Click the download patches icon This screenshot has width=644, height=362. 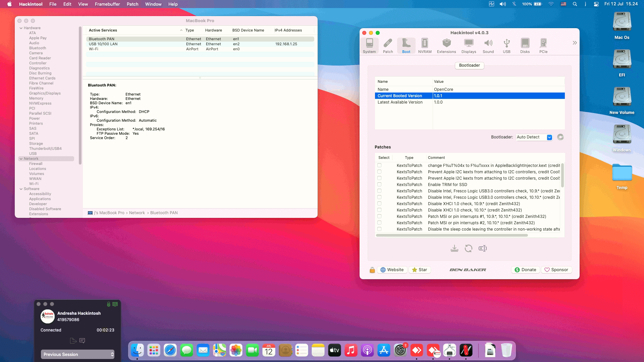[x=454, y=248]
